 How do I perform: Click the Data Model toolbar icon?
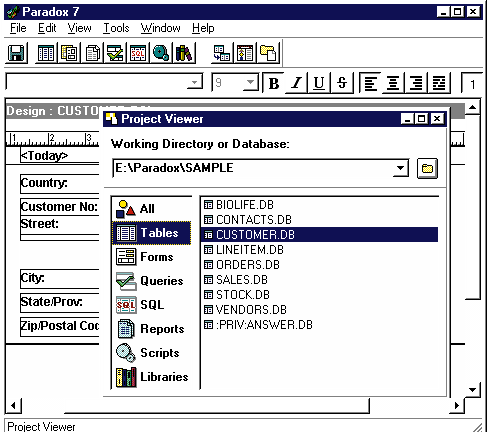pyautogui.click(x=222, y=53)
